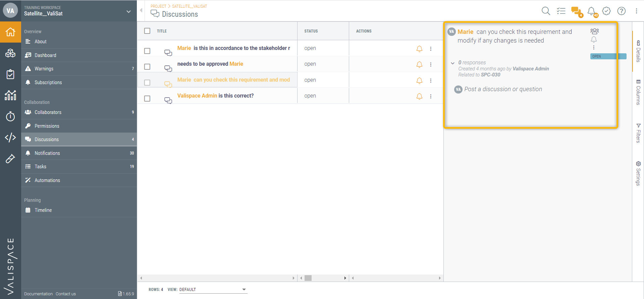
Task: Check the box for 'needs to be approved Marie'
Action: (x=147, y=67)
